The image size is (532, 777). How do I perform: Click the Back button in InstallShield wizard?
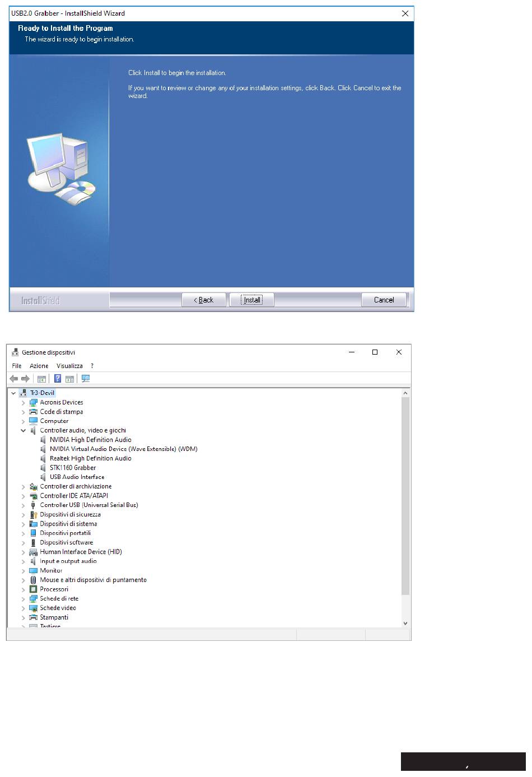[x=204, y=300]
